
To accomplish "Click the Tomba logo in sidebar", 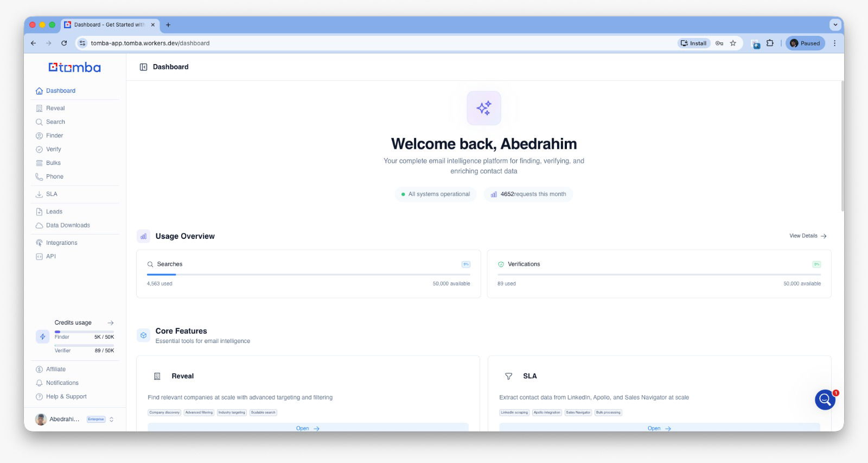I will click(x=75, y=67).
